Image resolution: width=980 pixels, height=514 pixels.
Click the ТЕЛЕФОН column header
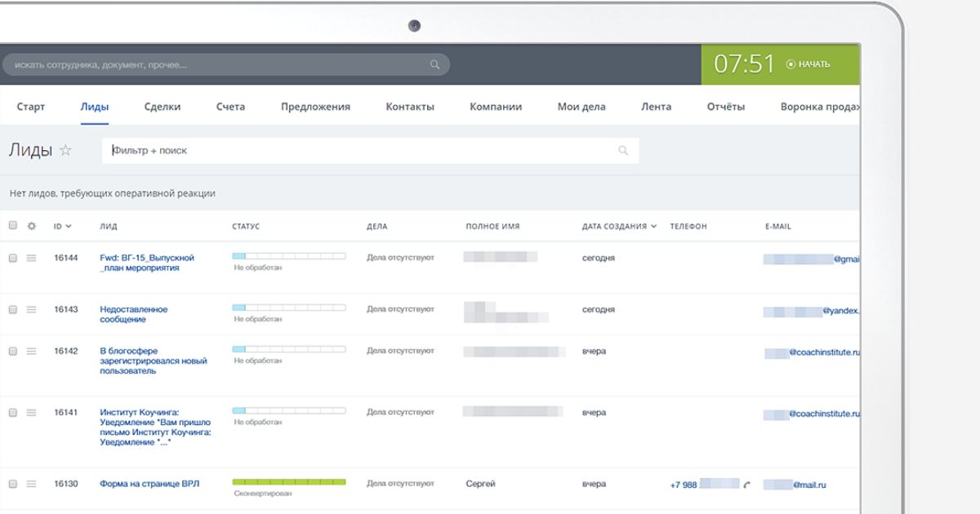point(688,227)
